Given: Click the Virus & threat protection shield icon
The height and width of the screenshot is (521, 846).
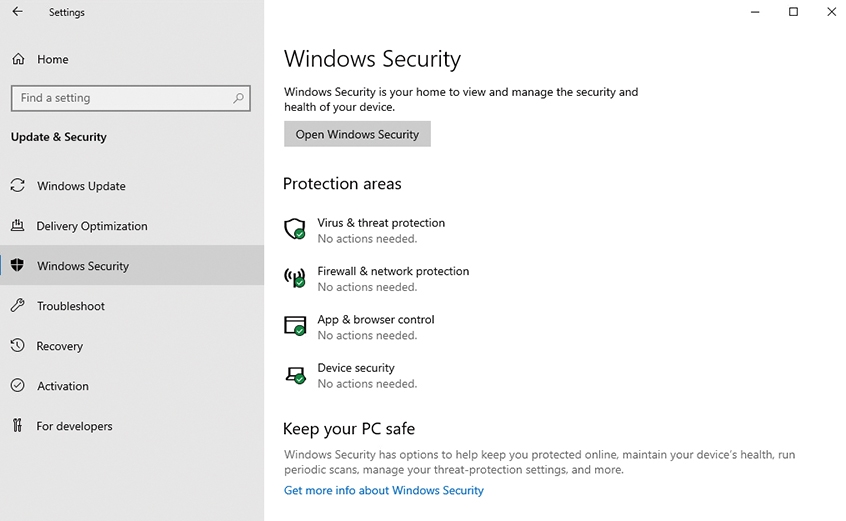Looking at the screenshot, I should [295, 229].
